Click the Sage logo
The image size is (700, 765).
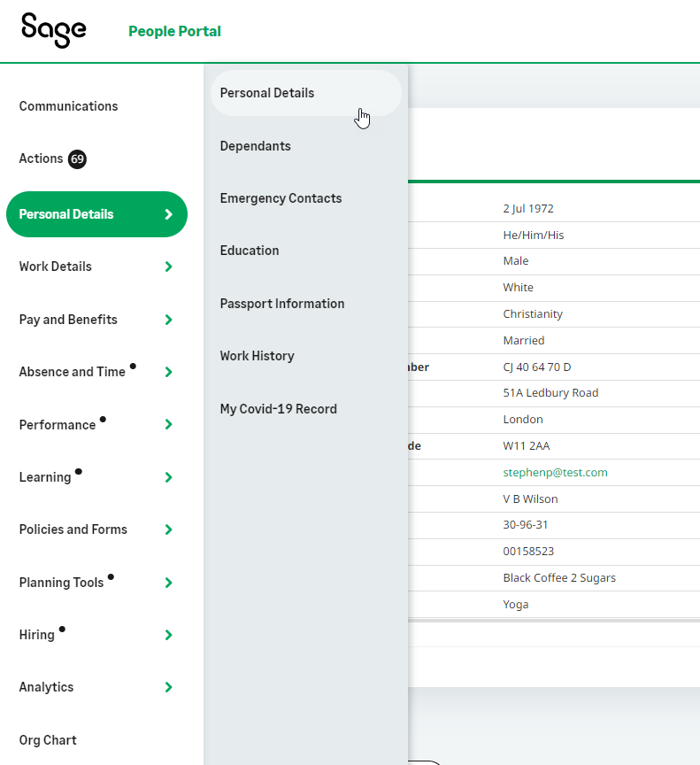[x=54, y=30]
